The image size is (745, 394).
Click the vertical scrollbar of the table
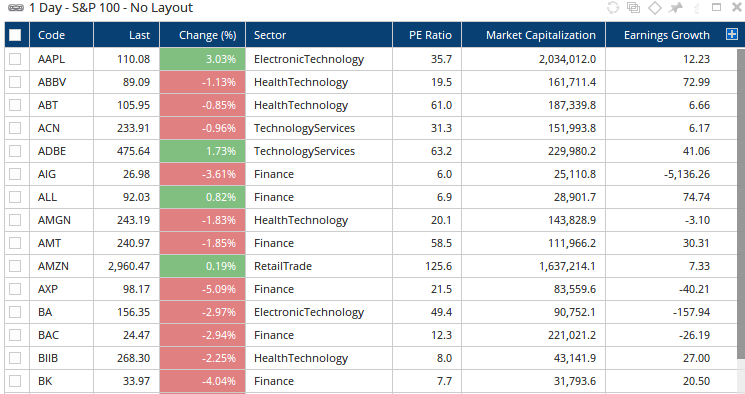pos(741,202)
